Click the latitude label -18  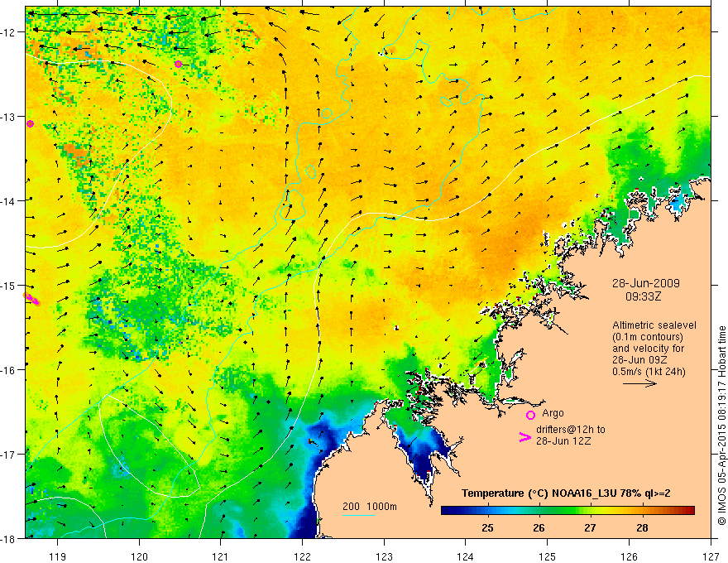(x=9, y=539)
